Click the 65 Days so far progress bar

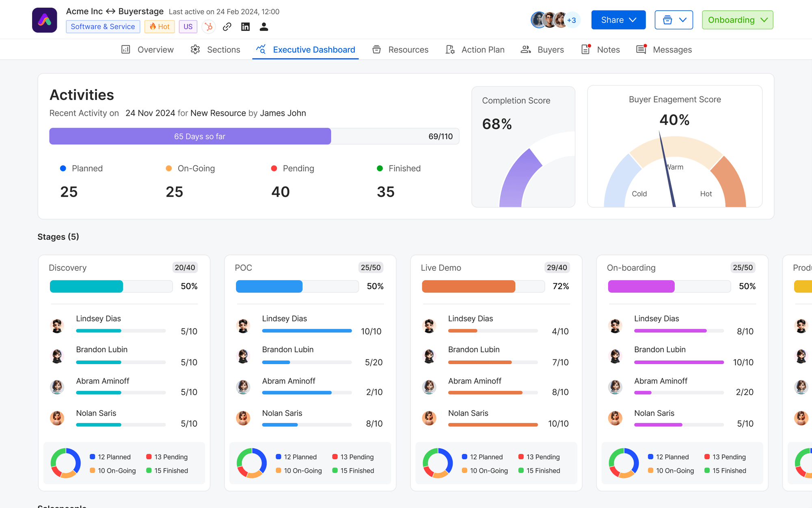tap(254, 136)
